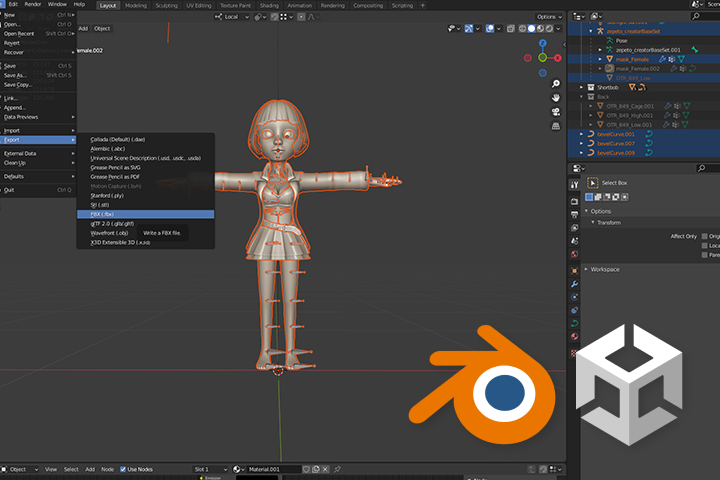Click Save As... in the File menu
This screenshot has width=720, height=480.
coord(38,75)
